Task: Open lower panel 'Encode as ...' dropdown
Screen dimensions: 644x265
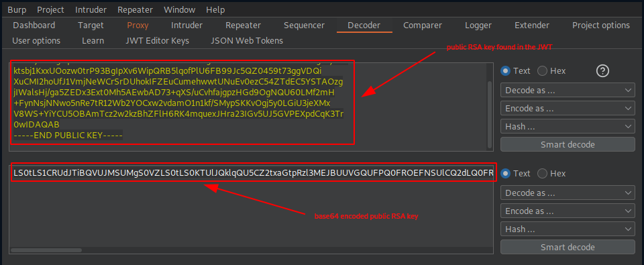Action: pyautogui.click(x=568, y=211)
